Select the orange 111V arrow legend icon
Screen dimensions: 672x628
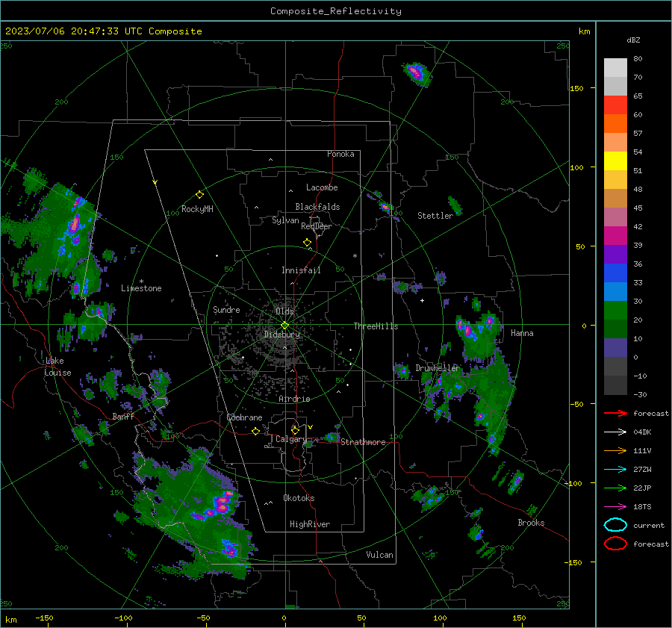point(615,450)
